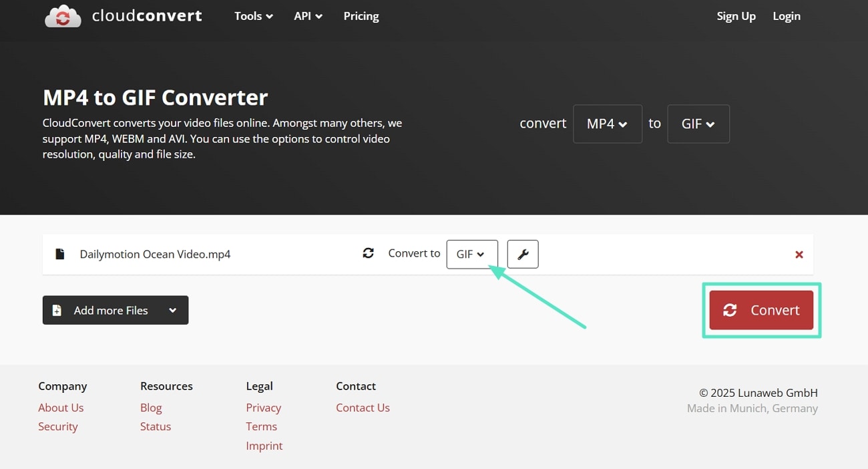The image size is (868, 469).
Task: Open the Contact Us link
Action: [363, 408]
